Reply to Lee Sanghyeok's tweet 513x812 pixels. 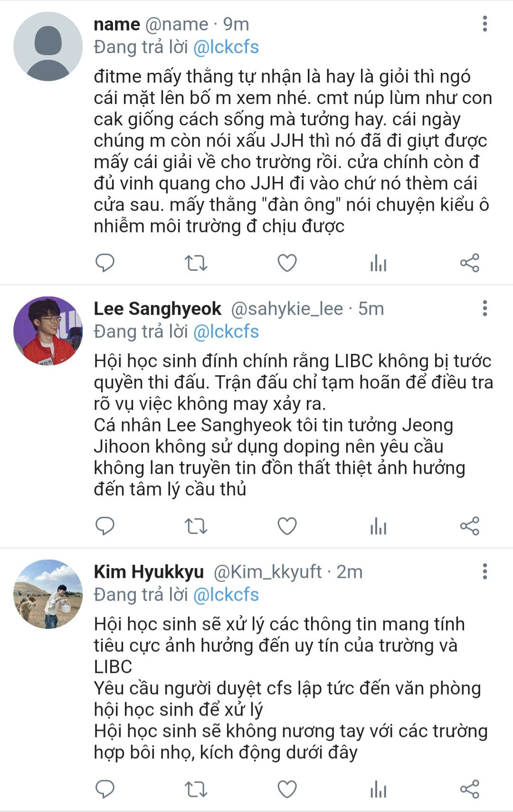pos(105,526)
